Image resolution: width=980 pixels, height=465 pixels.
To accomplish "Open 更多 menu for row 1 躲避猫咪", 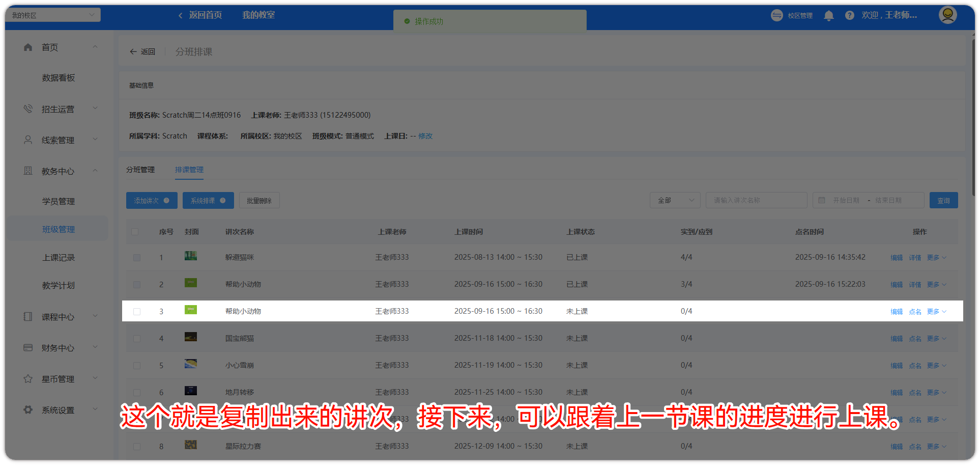I will (936, 258).
